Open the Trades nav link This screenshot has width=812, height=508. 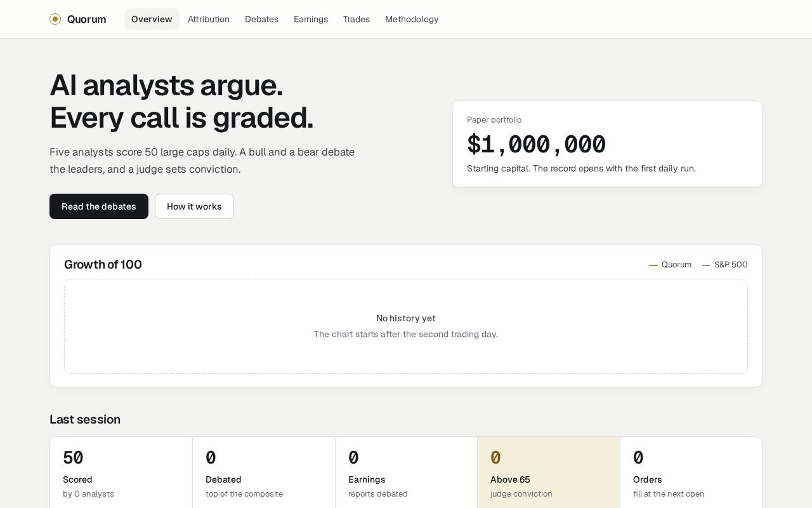(357, 19)
